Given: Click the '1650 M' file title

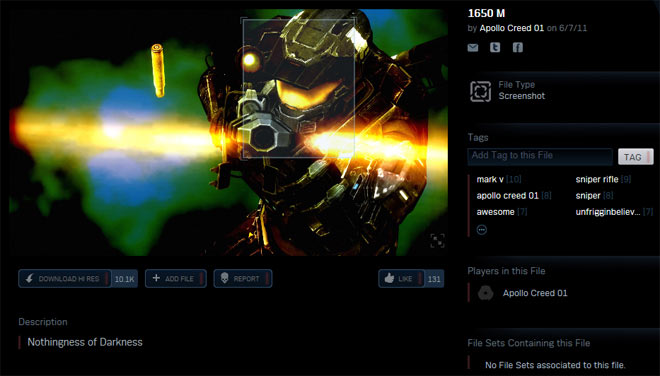Looking at the screenshot, I should 486,13.
